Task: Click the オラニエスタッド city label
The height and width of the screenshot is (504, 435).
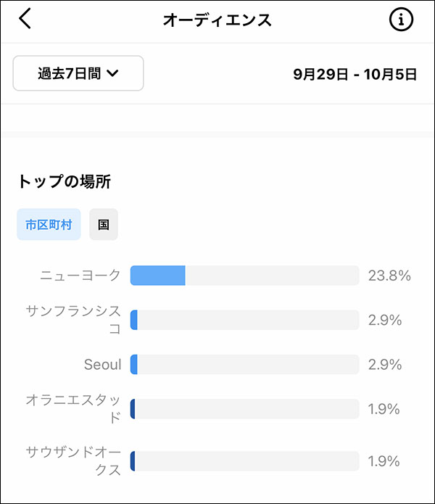Action: [x=73, y=409]
